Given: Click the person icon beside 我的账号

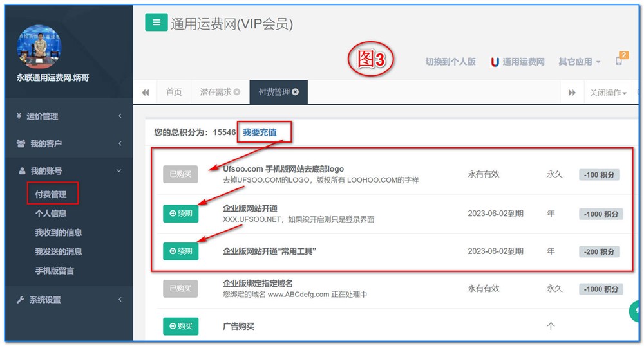Looking at the screenshot, I should click(x=22, y=171).
